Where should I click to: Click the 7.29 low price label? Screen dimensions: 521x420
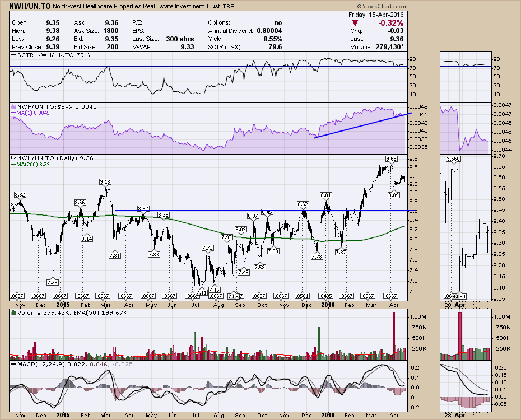53,283
